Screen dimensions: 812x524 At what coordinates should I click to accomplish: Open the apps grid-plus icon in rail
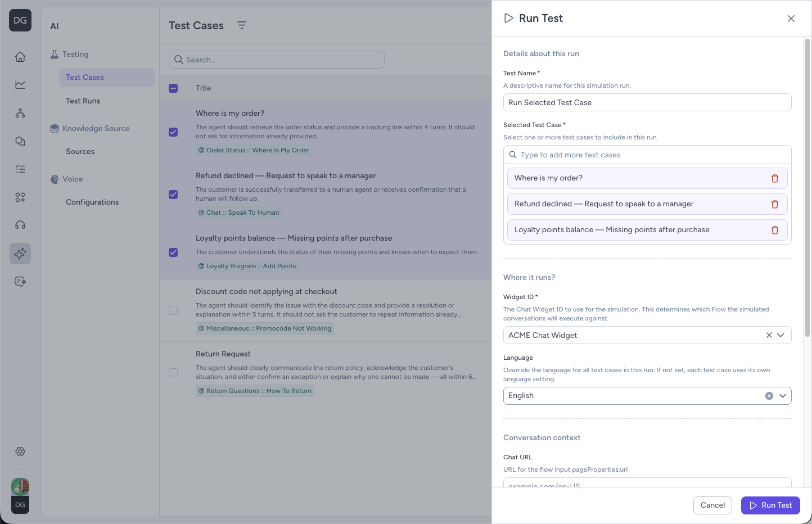tap(20, 197)
